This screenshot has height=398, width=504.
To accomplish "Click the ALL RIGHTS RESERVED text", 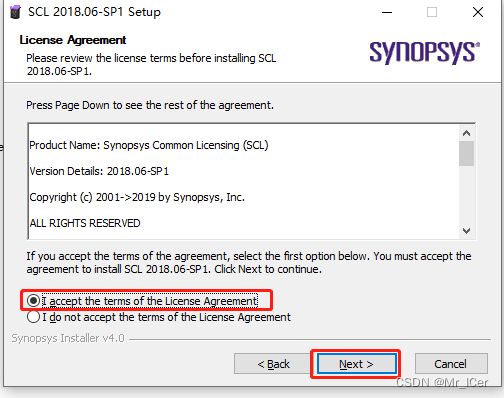I will (x=85, y=223).
